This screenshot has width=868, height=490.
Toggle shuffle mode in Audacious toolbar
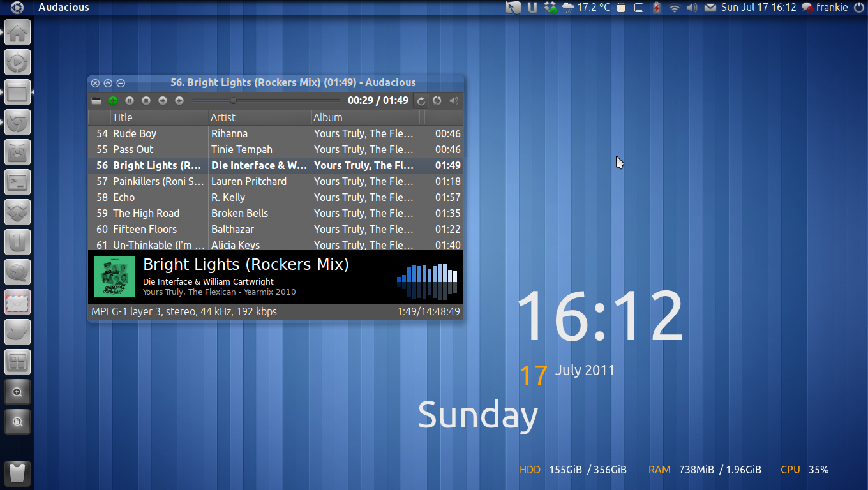(437, 100)
